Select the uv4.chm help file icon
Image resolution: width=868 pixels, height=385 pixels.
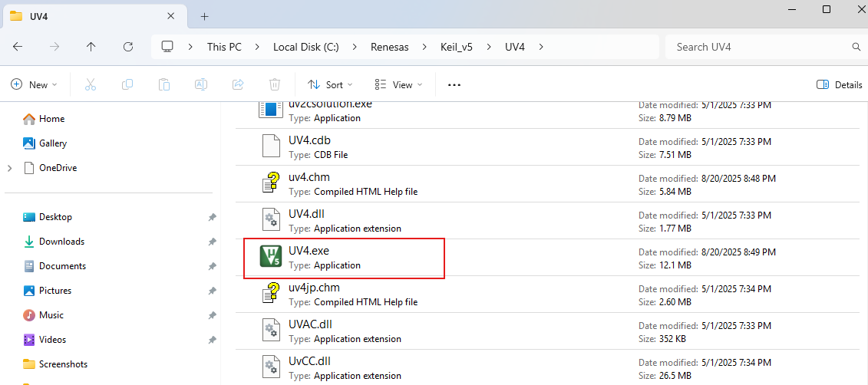click(271, 183)
